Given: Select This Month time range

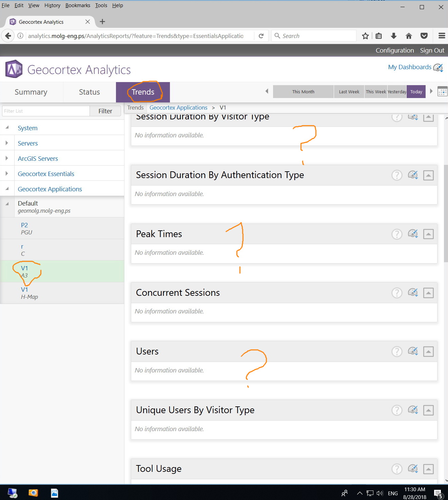Looking at the screenshot, I should (x=303, y=92).
